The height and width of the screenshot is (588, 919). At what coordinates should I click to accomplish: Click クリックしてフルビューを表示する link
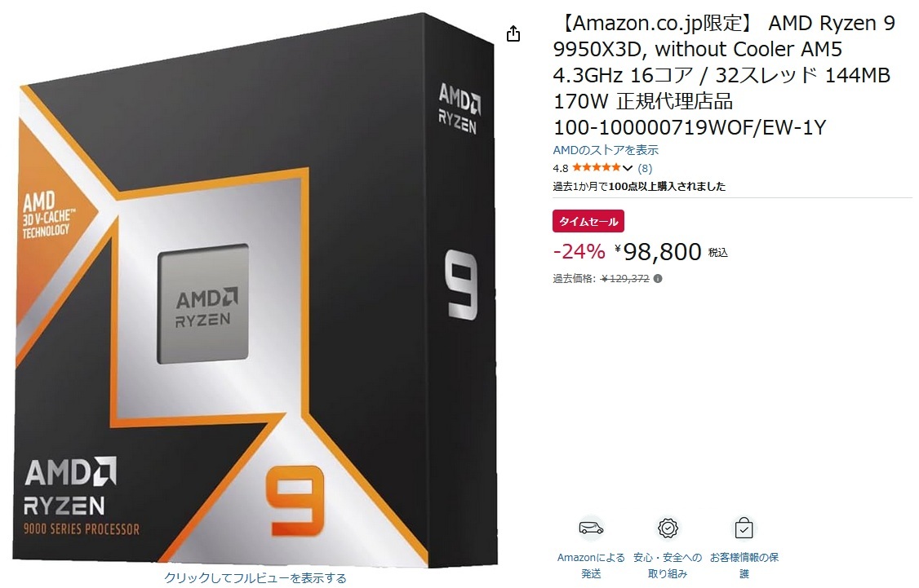point(255,578)
